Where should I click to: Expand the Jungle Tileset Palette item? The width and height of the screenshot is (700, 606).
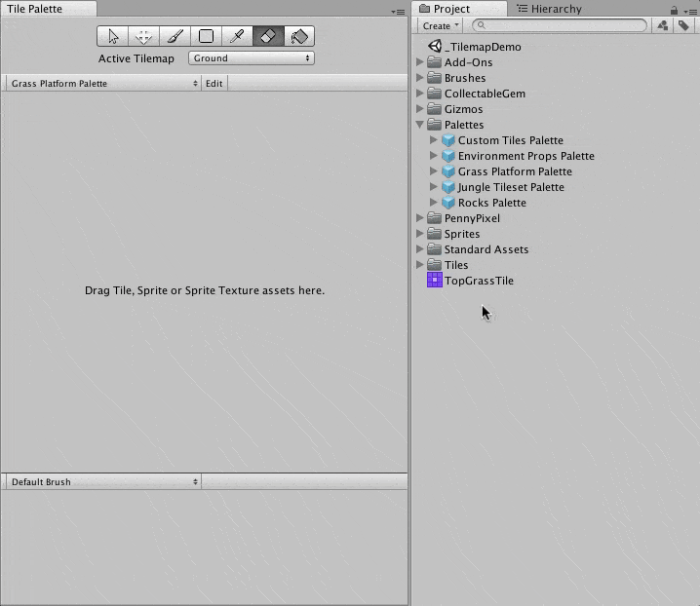point(433,187)
